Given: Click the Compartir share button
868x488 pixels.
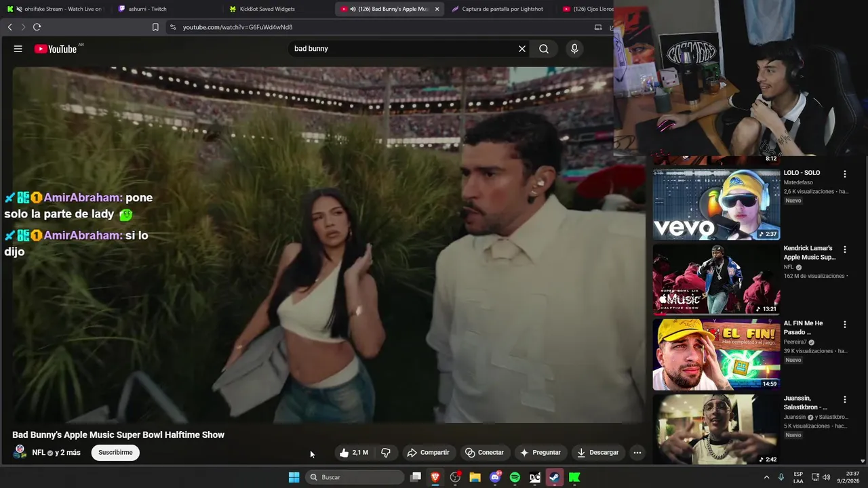Looking at the screenshot, I should (x=428, y=452).
